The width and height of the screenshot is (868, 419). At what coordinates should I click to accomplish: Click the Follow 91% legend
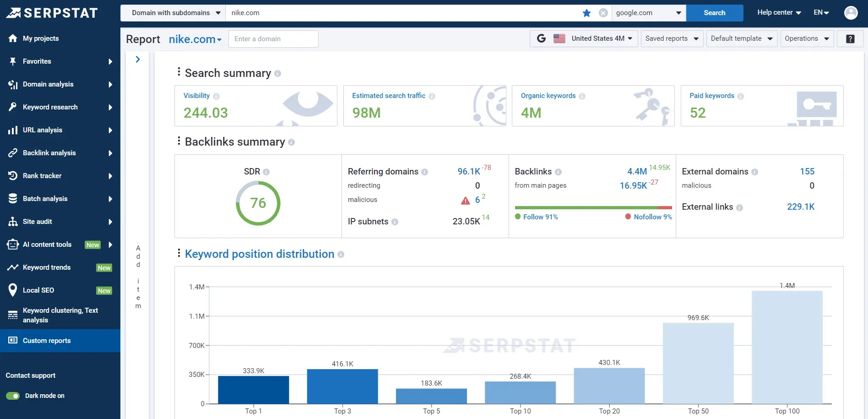537,217
